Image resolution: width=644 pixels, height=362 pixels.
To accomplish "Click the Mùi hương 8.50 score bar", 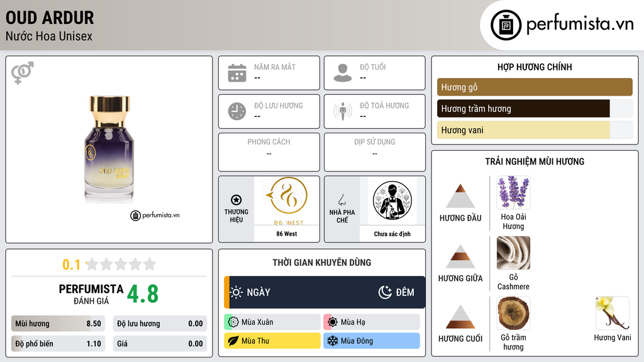I will click(58, 324).
